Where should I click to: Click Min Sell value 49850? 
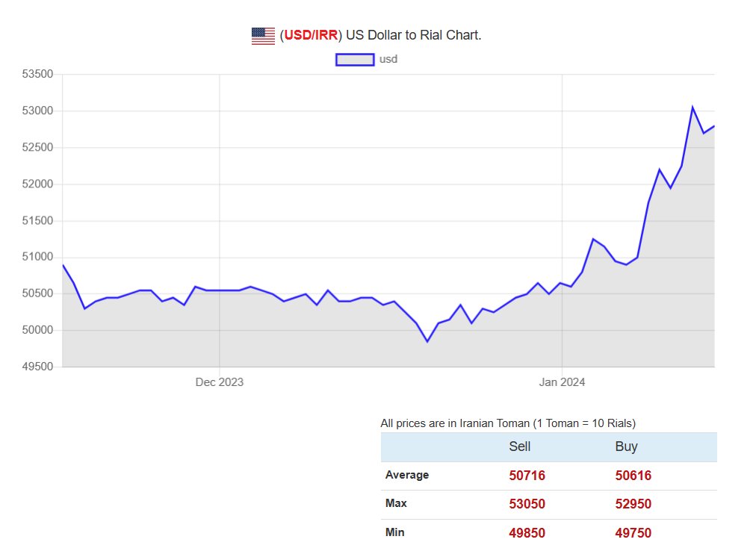527,533
